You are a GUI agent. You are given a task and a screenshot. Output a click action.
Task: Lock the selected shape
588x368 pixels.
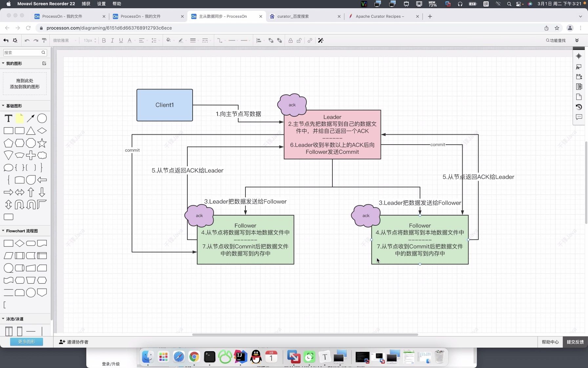[290, 40]
